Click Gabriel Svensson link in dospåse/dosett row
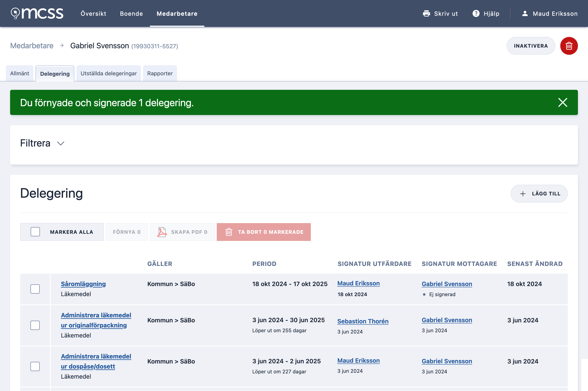Screen dimensions: 588x391 [x=447, y=361]
